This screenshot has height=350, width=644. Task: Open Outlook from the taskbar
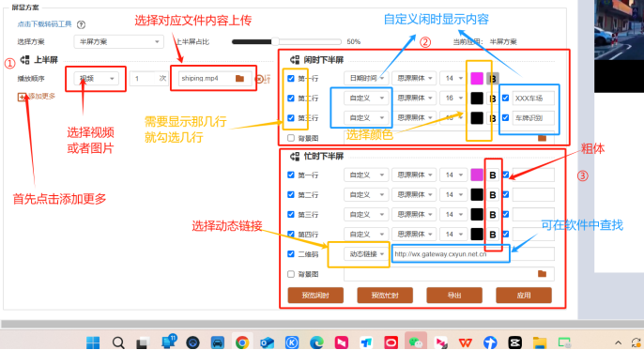pos(267,342)
